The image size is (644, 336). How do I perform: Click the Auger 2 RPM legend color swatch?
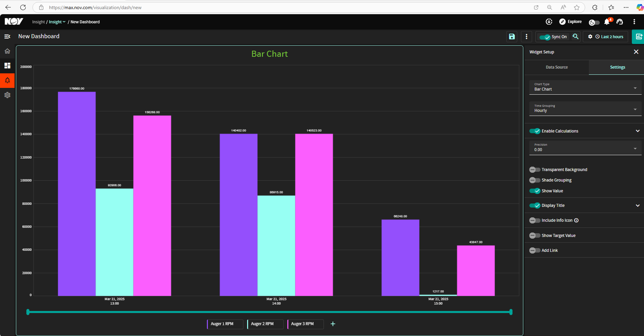pyautogui.click(x=248, y=324)
